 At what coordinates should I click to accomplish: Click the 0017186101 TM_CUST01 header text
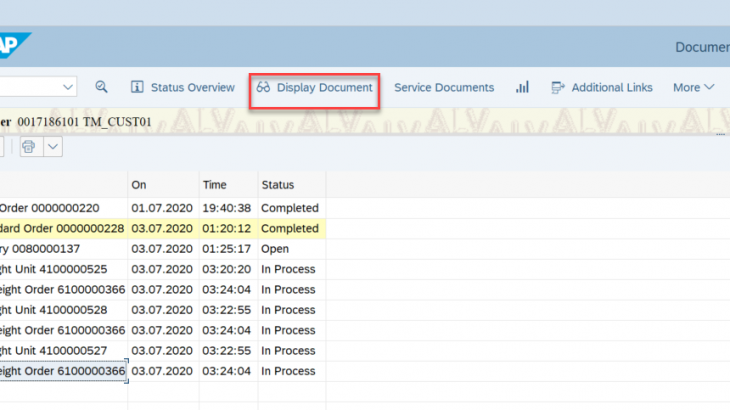pos(84,122)
